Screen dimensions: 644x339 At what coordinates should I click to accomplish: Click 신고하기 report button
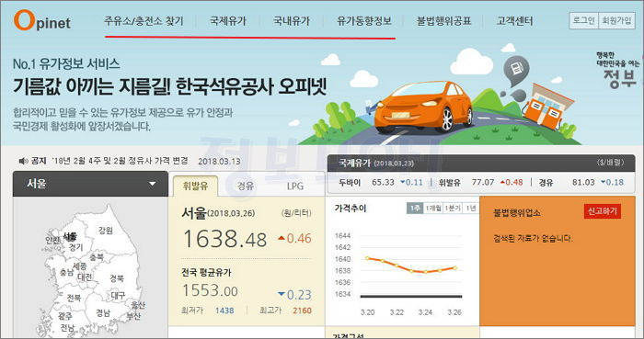tap(602, 211)
